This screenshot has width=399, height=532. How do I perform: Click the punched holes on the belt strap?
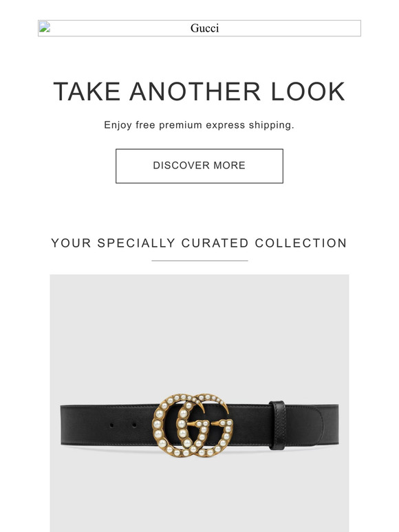(123, 425)
